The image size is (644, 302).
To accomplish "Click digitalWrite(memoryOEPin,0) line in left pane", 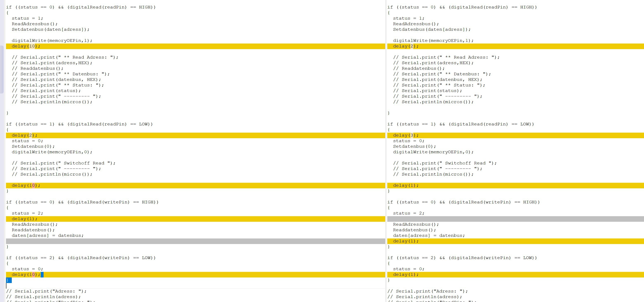I will pyautogui.click(x=52, y=152).
